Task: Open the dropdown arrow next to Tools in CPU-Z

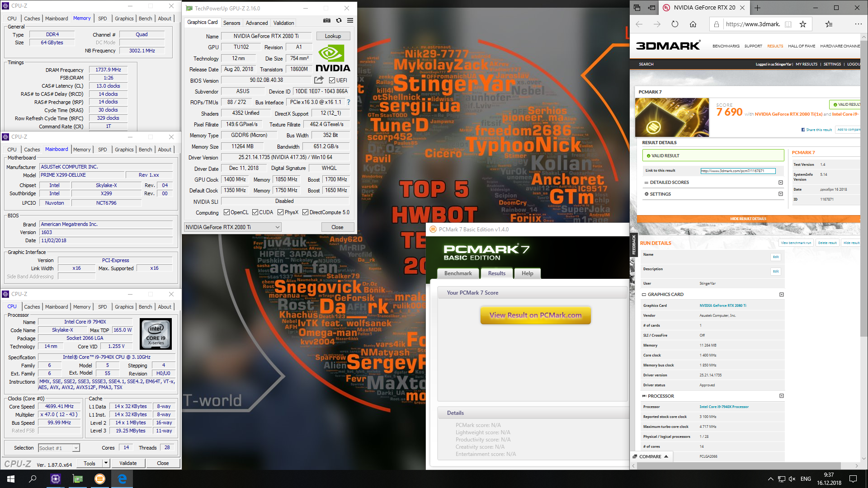Action: (x=106, y=463)
